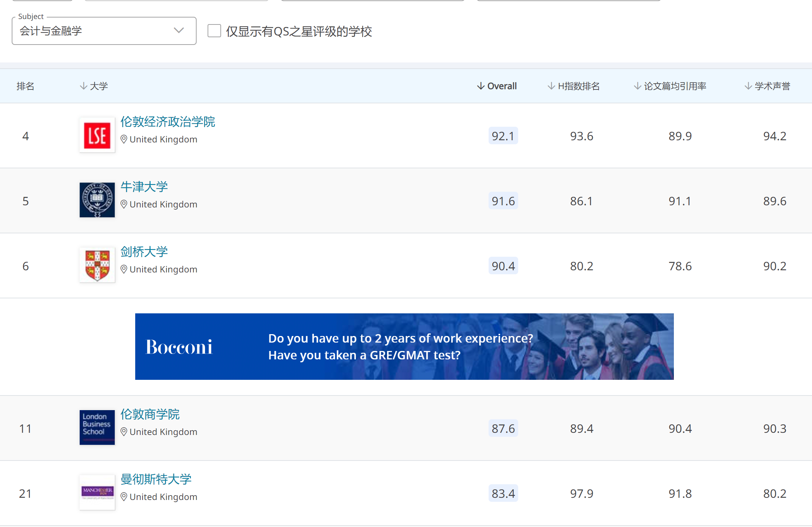Open 曼彻斯特大学 university link
This screenshot has height=527, width=812.
(x=156, y=479)
